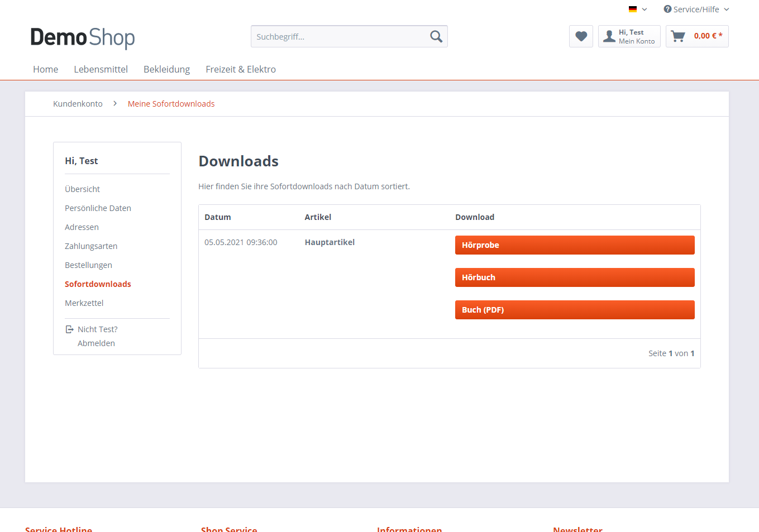Image resolution: width=759 pixels, height=532 pixels.
Task: Click the Demo Shop logo
Action: coord(83,37)
